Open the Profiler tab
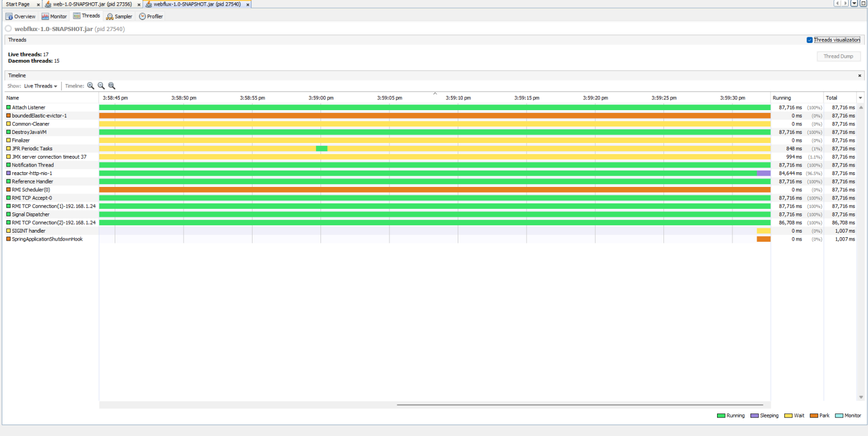This screenshot has height=436, width=868. click(x=151, y=16)
